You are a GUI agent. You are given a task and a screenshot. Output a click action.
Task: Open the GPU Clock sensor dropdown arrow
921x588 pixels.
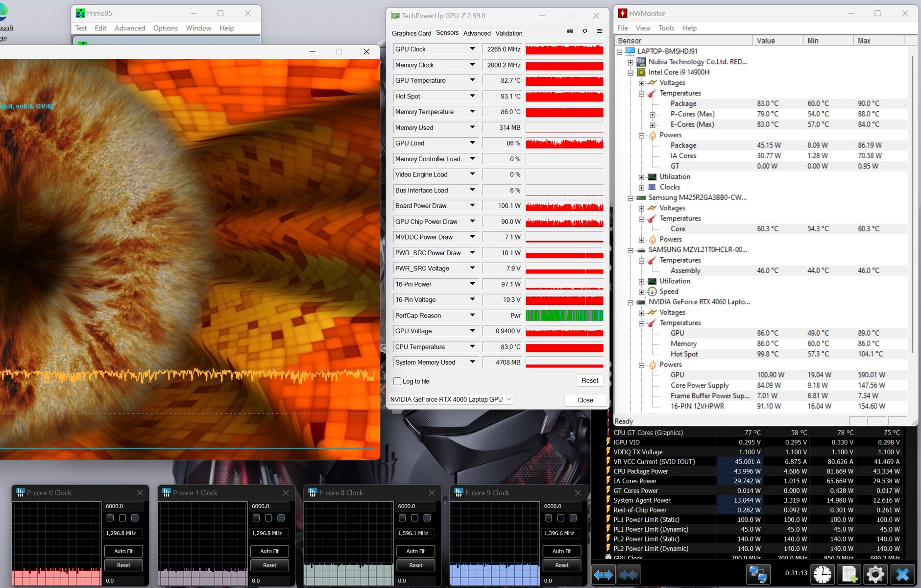(472, 49)
